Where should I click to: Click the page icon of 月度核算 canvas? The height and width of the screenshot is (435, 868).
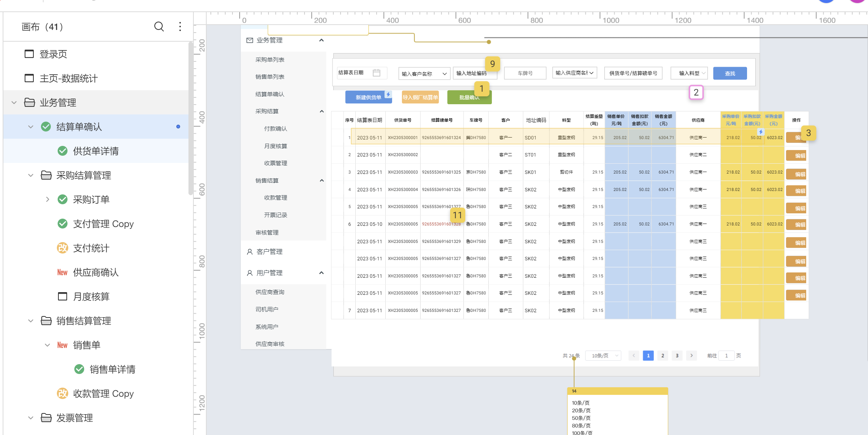pyautogui.click(x=63, y=296)
